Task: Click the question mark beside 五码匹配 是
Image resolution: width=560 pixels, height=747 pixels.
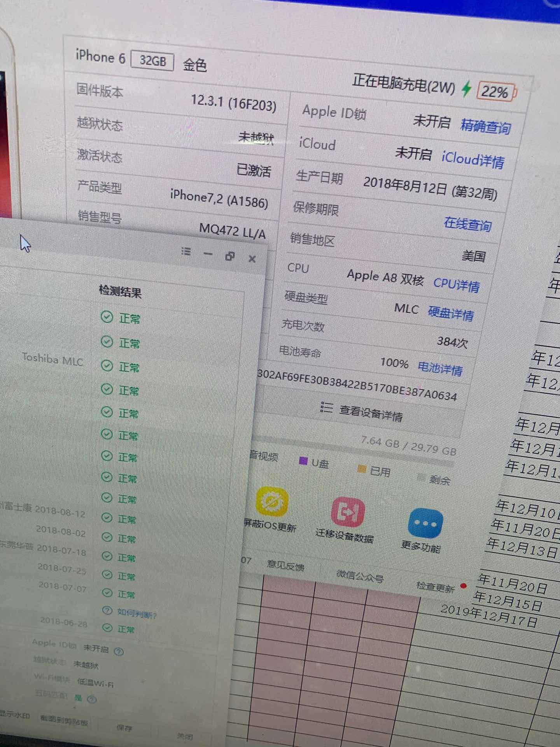Action: tap(92, 699)
